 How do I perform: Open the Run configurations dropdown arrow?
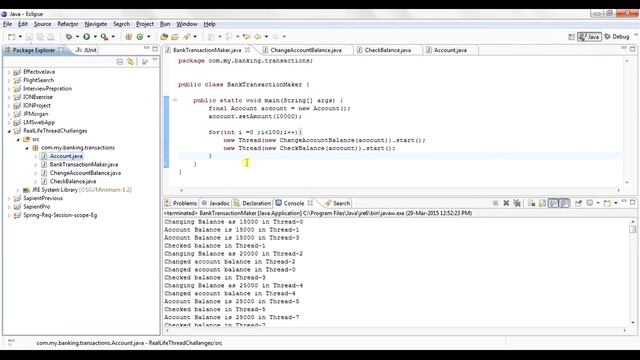point(95,37)
